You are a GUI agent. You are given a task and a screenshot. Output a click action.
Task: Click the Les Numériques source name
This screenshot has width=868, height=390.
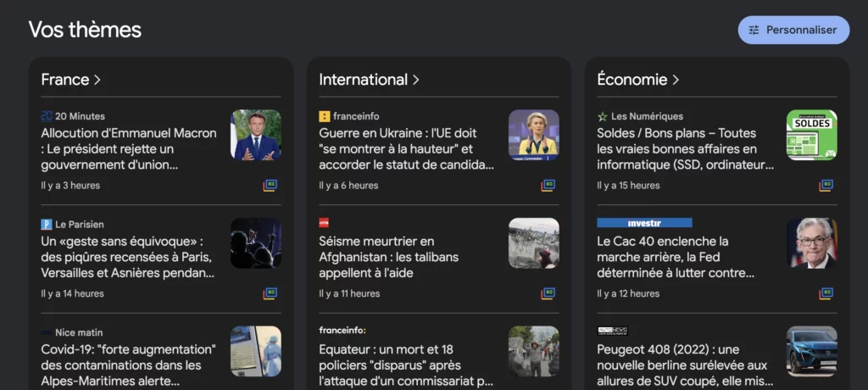[647, 116]
